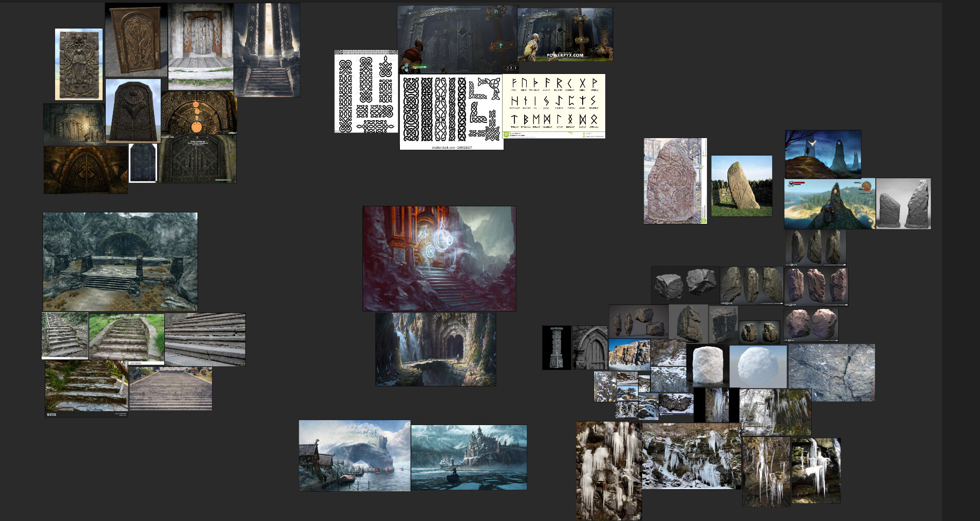Click the close-up grey stone steps photo
The width and height of the screenshot is (980, 521).
click(x=205, y=340)
